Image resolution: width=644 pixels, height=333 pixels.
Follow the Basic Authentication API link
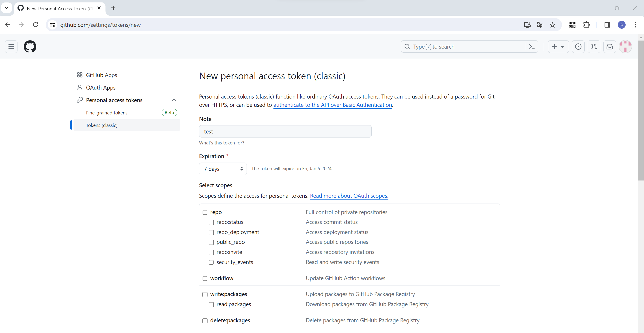pyautogui.click(x=332, y=105)
